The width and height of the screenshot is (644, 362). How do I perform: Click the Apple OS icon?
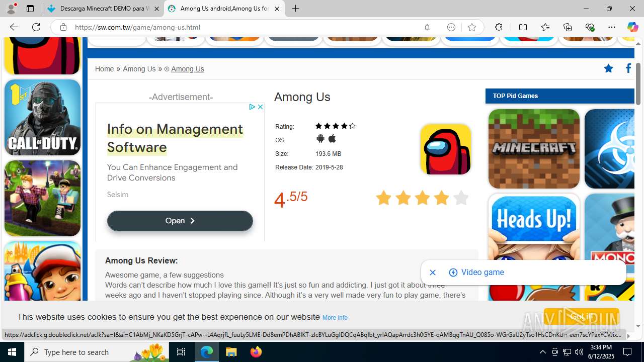click(x=332, y=139)
